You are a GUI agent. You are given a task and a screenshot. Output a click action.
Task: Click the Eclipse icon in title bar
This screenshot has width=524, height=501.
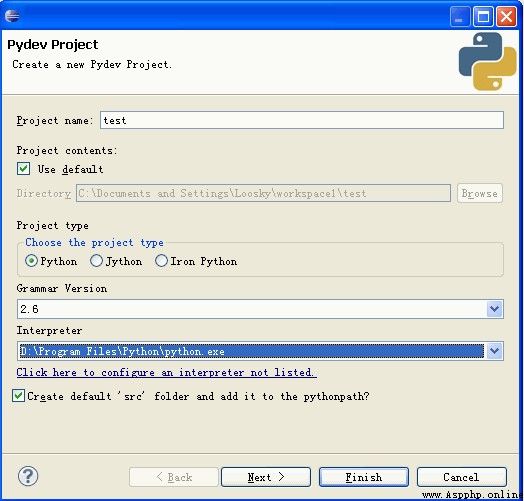12,16
